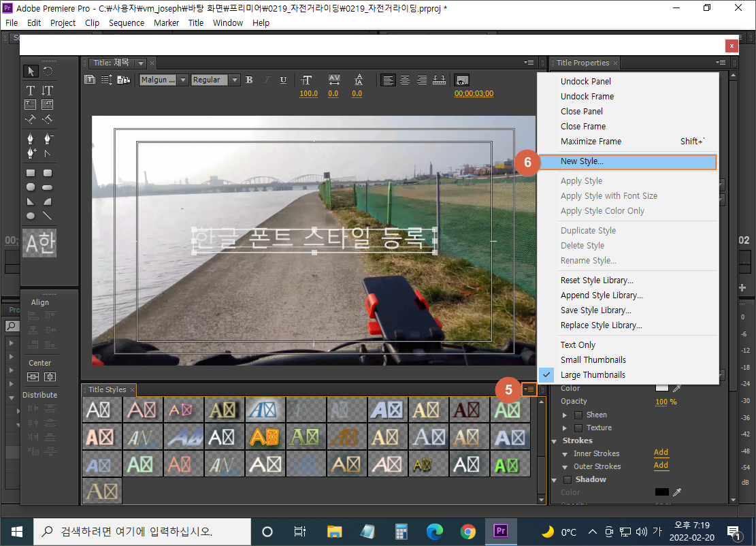Select the Pen tool

pyautogui.click(x=31, y=139)
